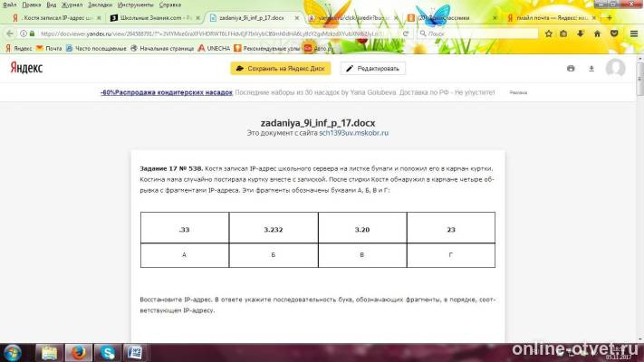Go back to the previous page
The image size is (644, 362).
(x=10, y=33)
